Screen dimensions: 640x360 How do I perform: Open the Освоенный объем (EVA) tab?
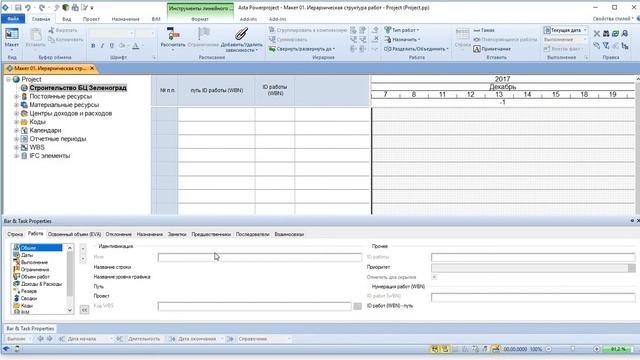(74, 234)
